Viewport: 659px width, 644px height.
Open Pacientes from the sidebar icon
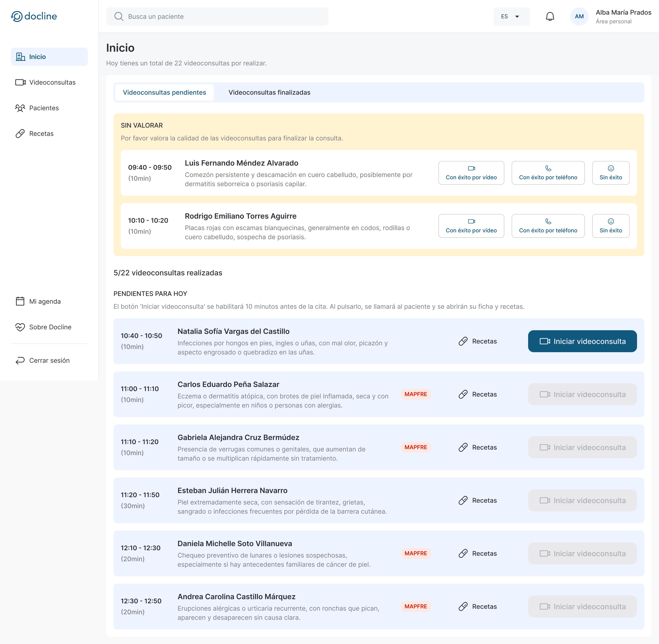20,108
